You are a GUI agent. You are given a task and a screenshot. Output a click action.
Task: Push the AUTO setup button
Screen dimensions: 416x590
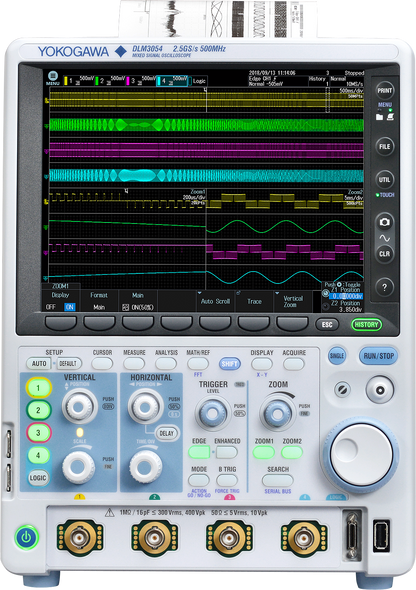39,363
